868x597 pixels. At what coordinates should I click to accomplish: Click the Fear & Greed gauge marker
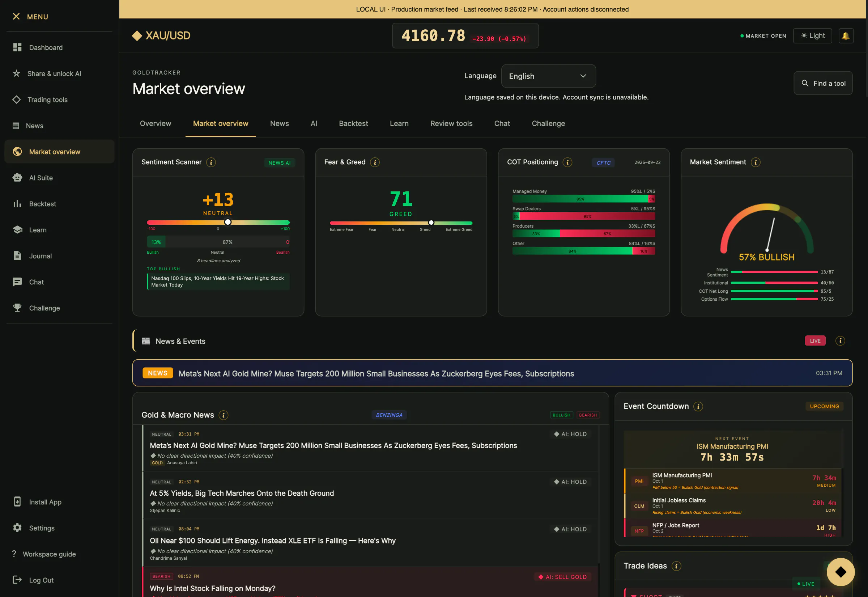(431, 223)
